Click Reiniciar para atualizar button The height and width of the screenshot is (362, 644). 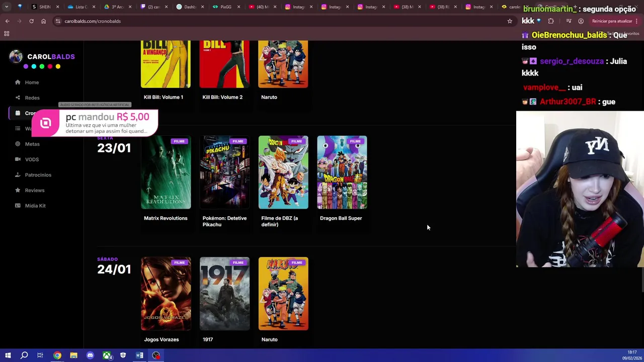[612, 21]
